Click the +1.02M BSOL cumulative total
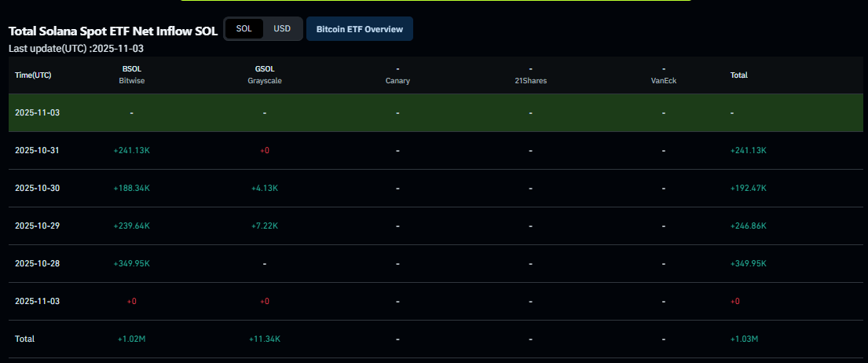 pyautogui.click(x=132, y=339)
